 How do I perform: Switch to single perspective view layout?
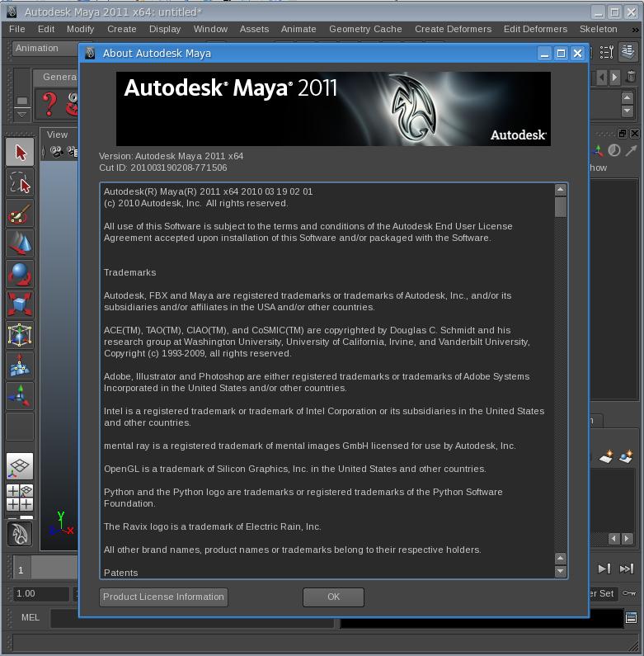20,466
